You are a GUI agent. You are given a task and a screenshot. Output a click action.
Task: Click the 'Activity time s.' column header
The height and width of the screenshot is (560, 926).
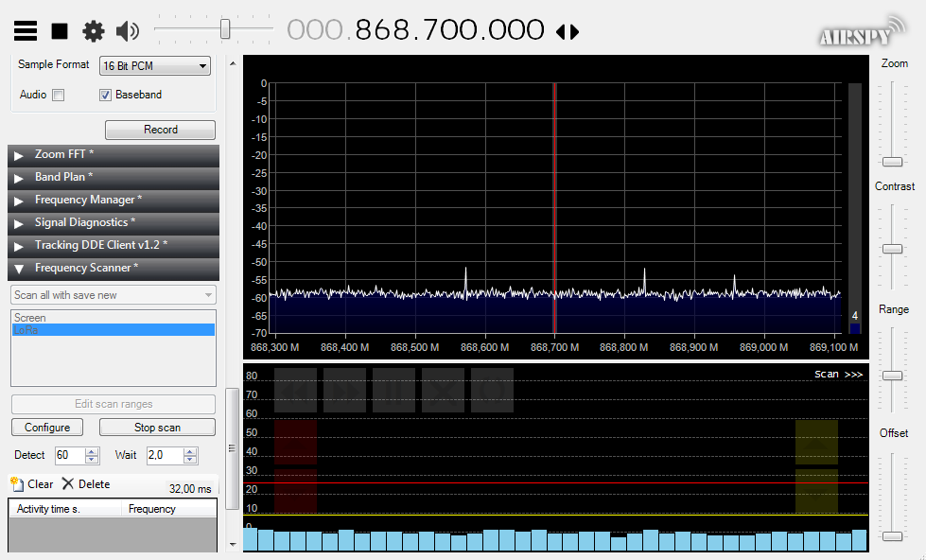coord(65,509)
